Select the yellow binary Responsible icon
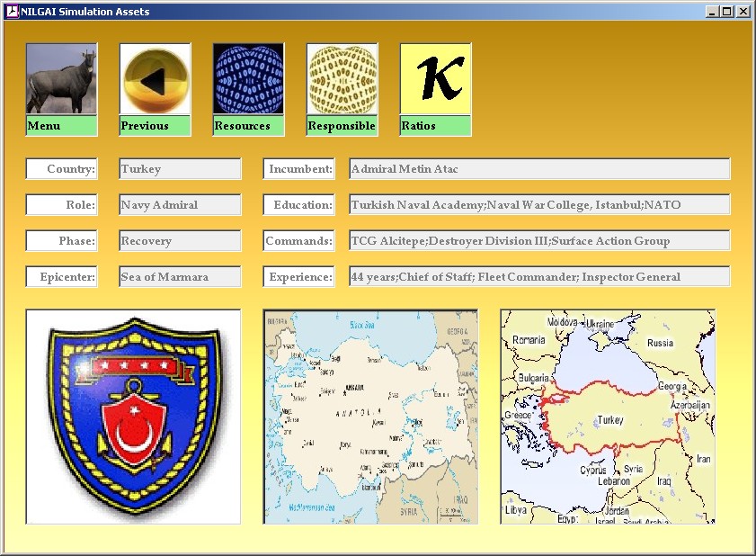Screen dimensions: 756x556 click(342, 80)
